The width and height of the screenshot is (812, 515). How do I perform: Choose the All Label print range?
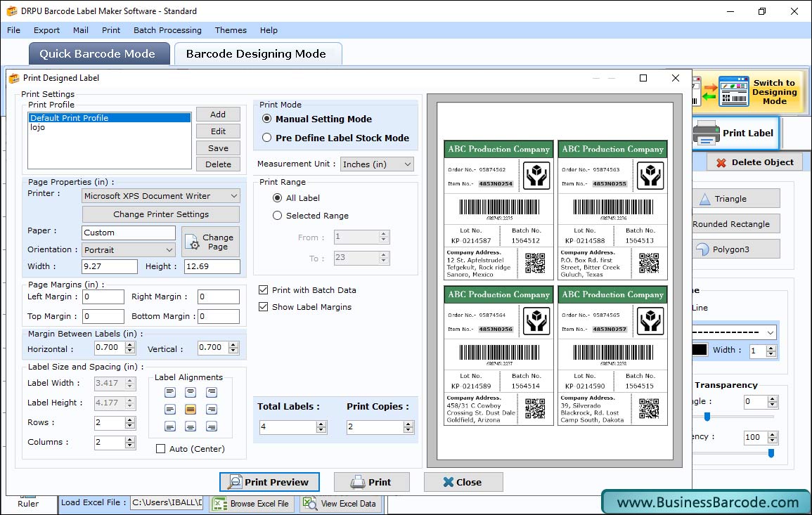278,197
